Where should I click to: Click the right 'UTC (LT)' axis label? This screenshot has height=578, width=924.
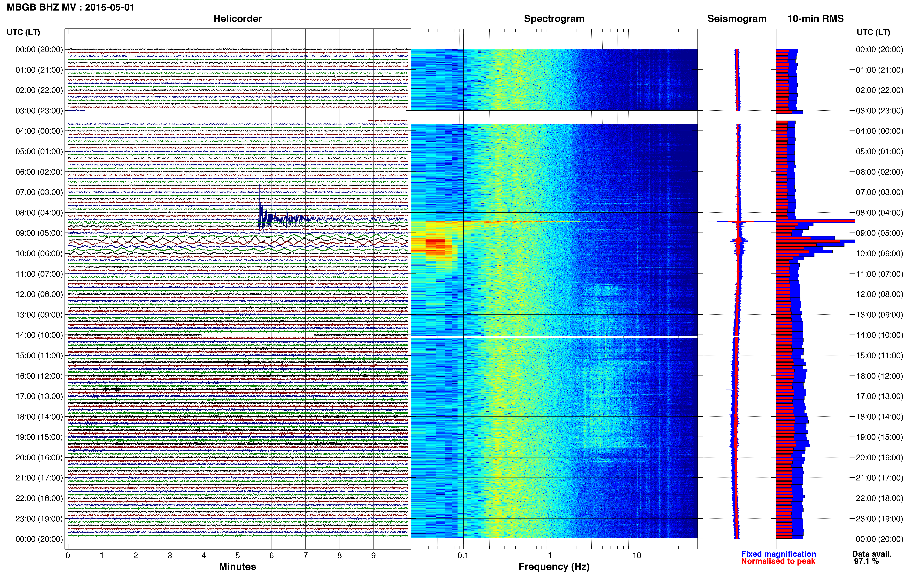click(873, 33)
